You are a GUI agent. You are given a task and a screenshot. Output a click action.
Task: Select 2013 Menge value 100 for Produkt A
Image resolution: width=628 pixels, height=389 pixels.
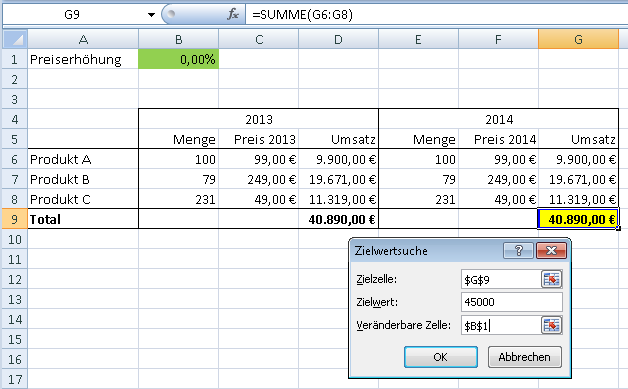[x=179, y=159]
